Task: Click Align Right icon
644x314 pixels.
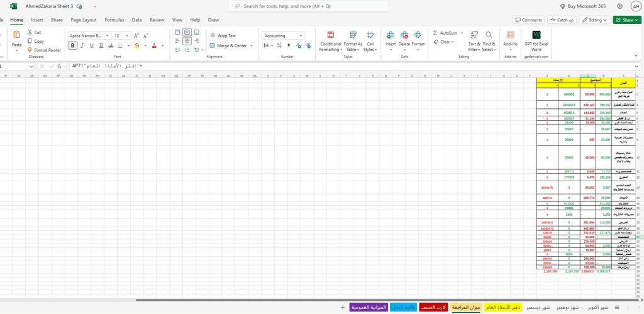Action: (x=197, y=41)
